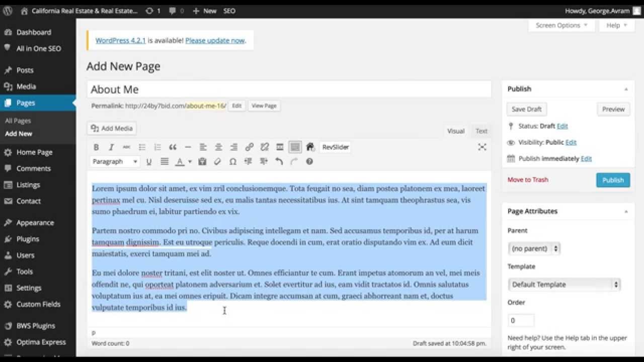Toggle paste as text
The height and width of the screenshot is (362, 644).
tap(202, 161)
